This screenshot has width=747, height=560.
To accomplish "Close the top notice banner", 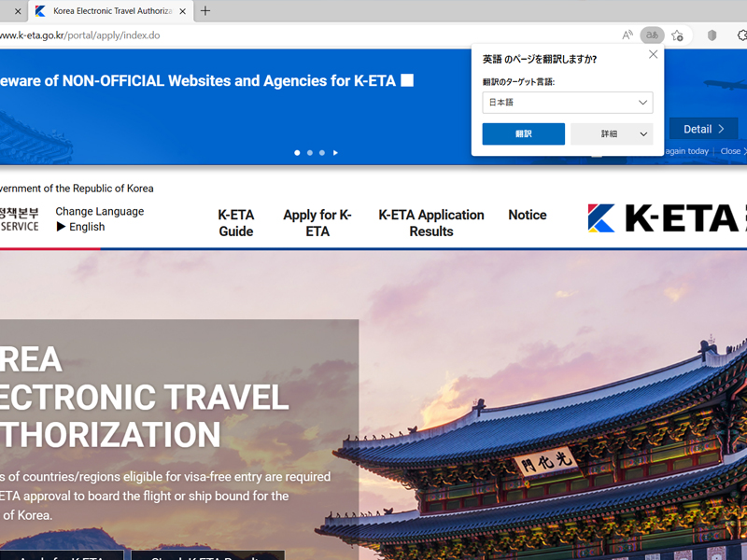I will pos(733,151).
